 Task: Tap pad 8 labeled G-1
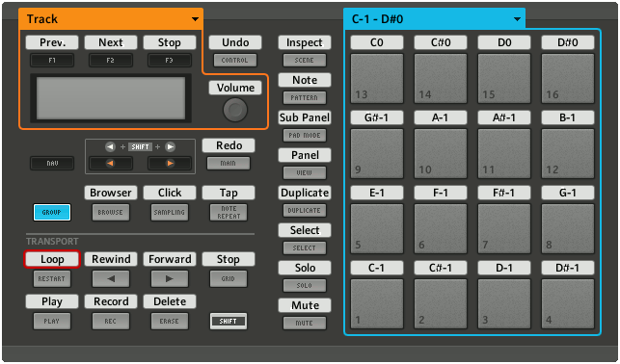click(568, 228)
